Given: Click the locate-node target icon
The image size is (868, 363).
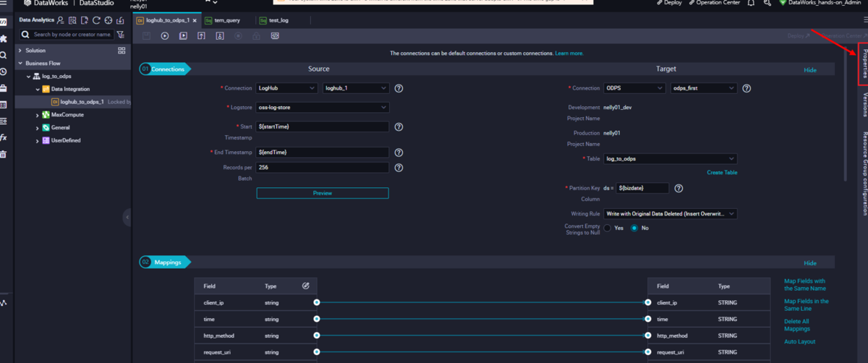Looking at the screenshot, I should coord(109,20).
